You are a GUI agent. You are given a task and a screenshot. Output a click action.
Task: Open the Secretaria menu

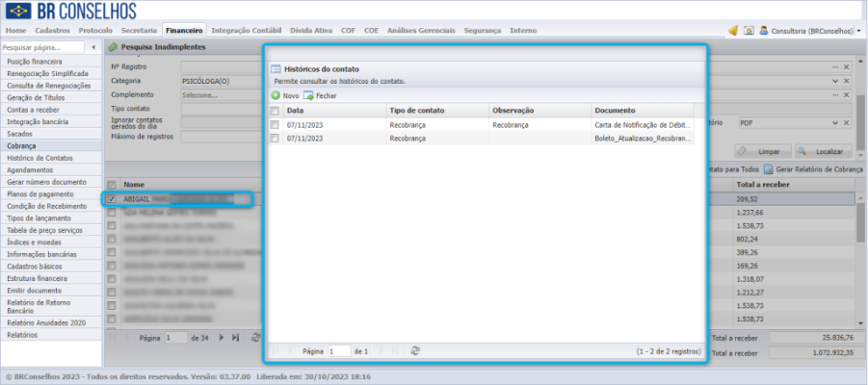pyautogui.click(x=139, y=31)
